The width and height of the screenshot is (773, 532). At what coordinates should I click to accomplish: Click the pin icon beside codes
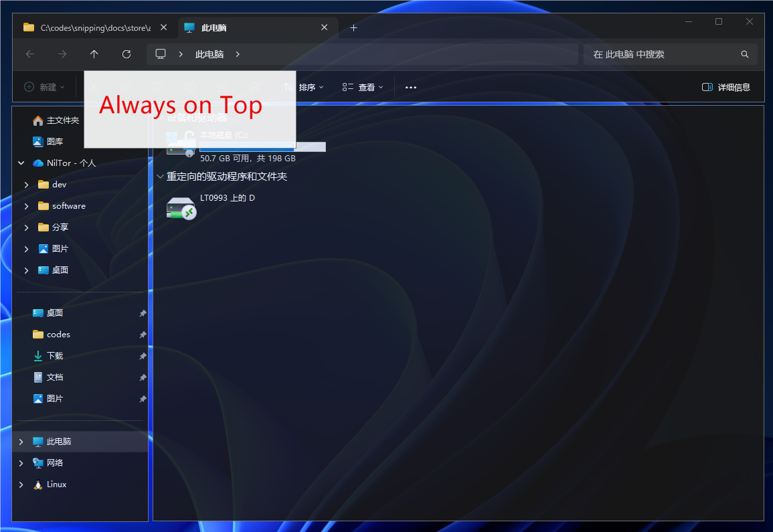point(143,335)
